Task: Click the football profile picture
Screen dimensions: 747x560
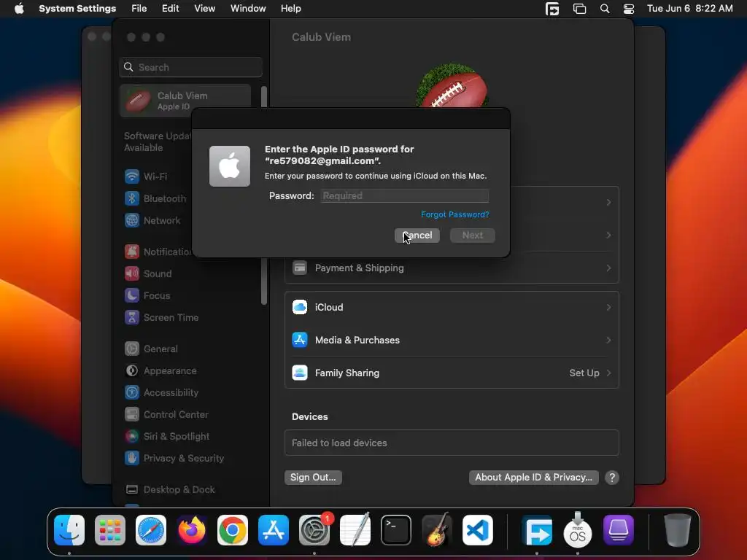Action: [452, 86]
